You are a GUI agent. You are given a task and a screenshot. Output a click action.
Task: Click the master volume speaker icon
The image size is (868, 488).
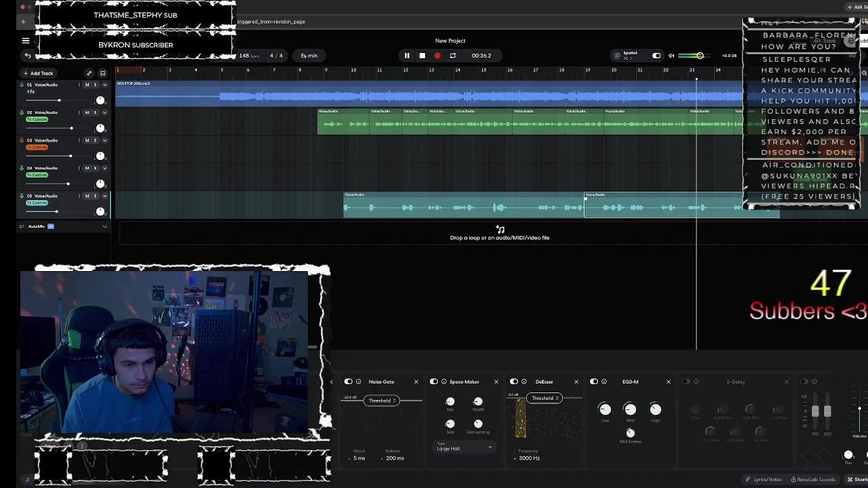click(x=671, y=56)
